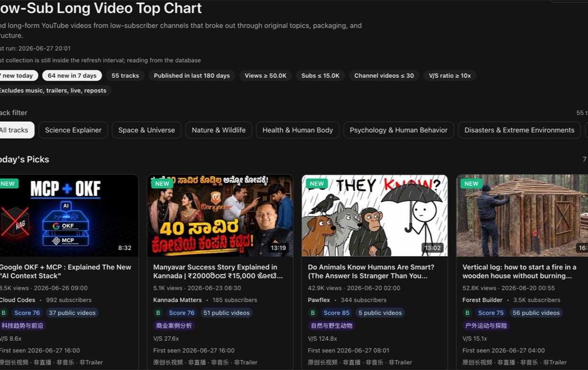This screenshot has height=370, width=588.
Task: Click the B grade badge for Kannada Matters
Action: coord(158,313)
